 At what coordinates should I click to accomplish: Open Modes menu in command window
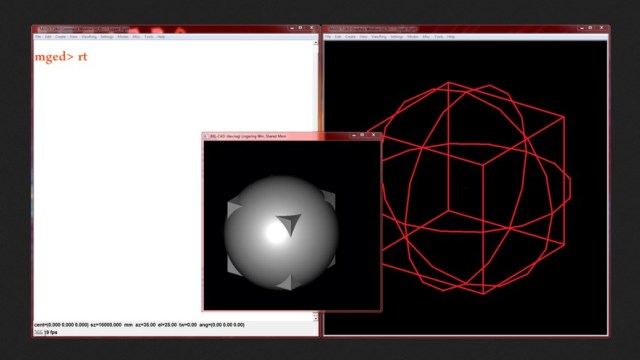point(123,37)
